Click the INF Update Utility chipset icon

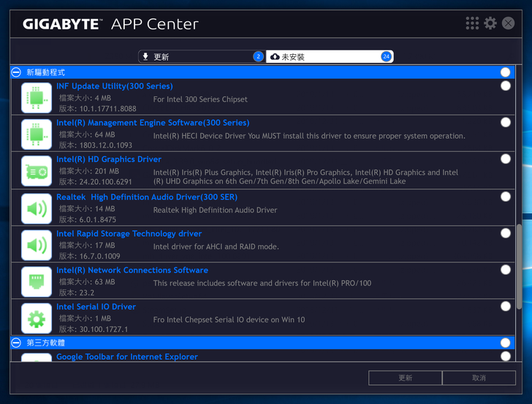[x=37, y=97]
